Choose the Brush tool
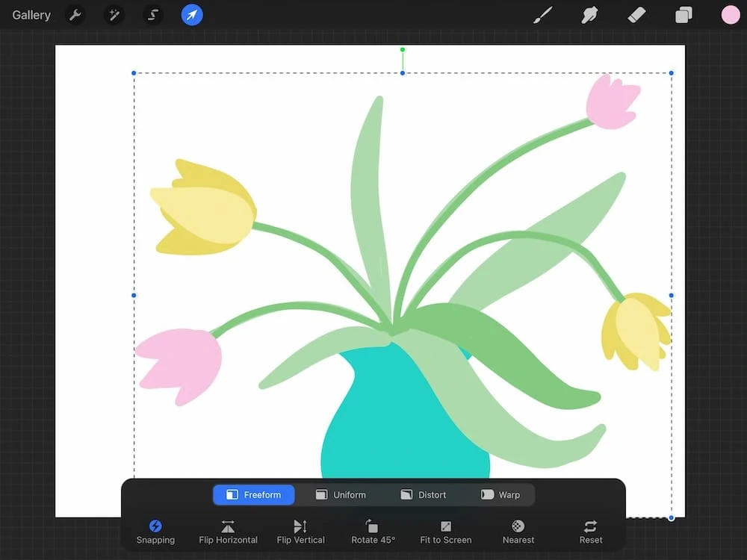Screen dimensions: 747x560 544,15
